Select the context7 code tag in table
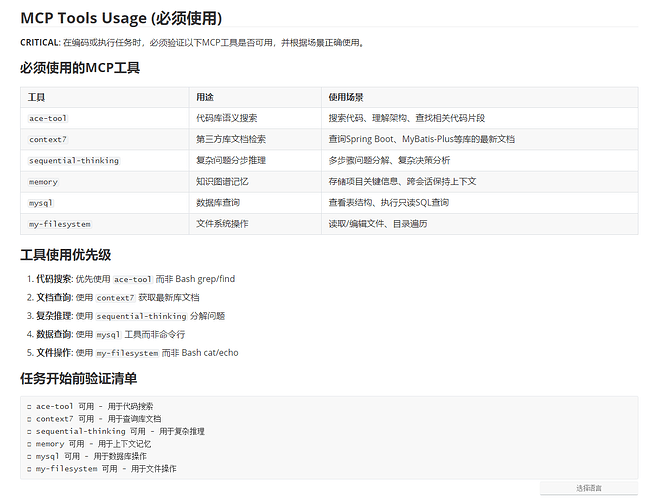 [x=48, y=139]
